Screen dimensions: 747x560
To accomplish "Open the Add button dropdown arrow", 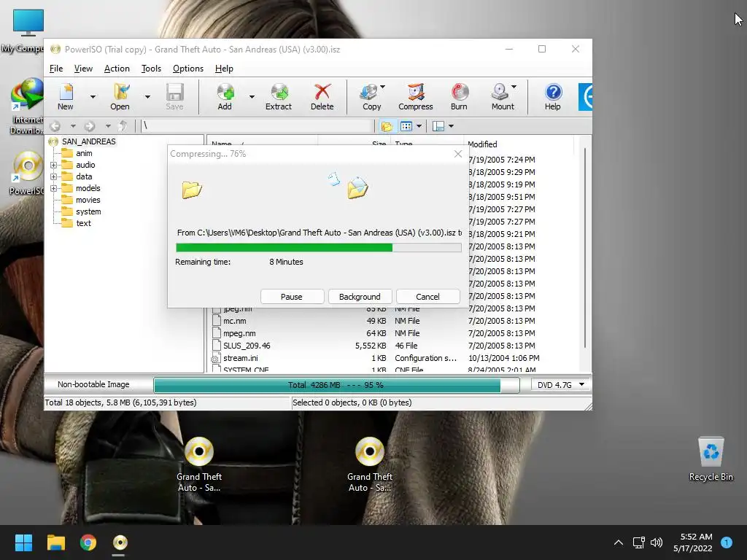I will click(x=252, y=97).
